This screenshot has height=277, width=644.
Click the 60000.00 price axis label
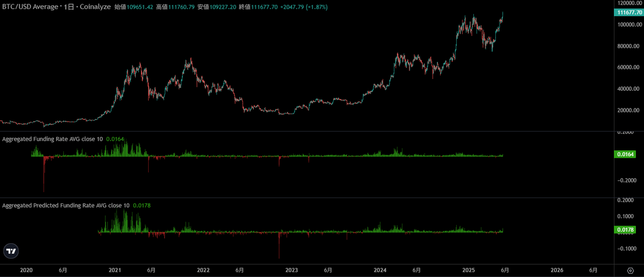(630, 67)
